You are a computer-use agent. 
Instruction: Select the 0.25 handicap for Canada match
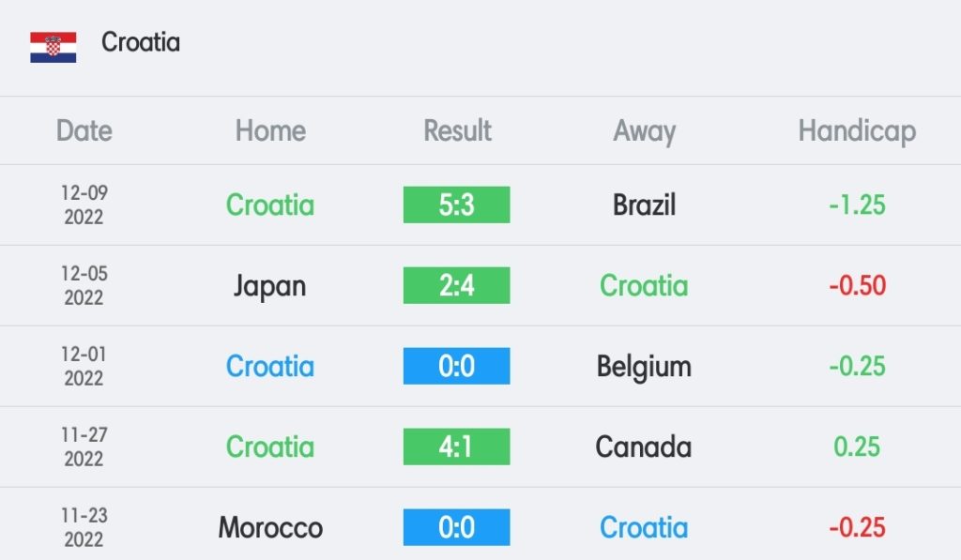[857, 446]
